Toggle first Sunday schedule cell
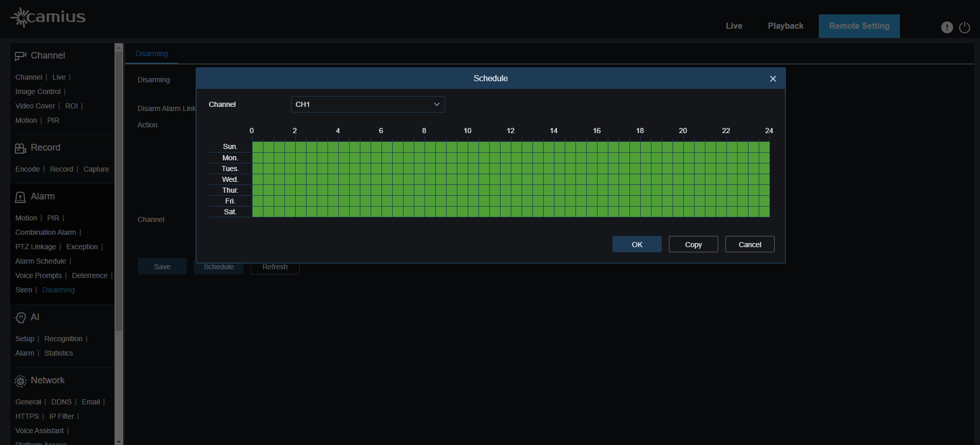980x445 pixels. tap(258, 147)
